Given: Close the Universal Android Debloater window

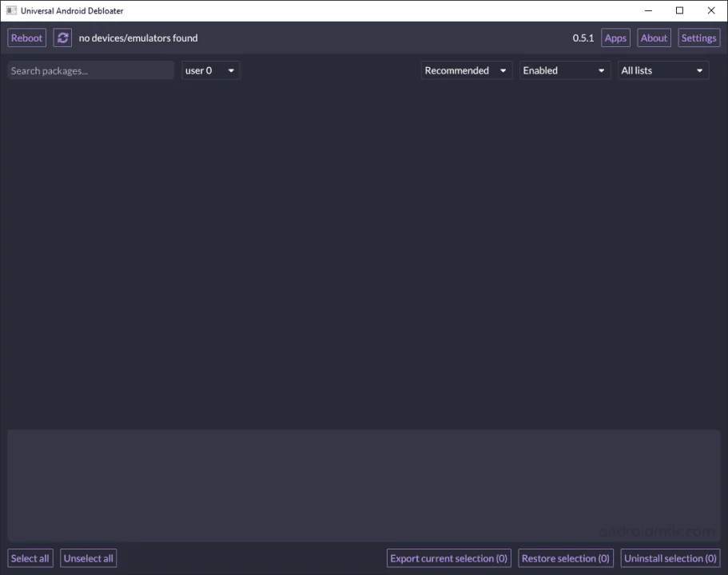Looking at the screenshot, I should [x=711, y=10].
